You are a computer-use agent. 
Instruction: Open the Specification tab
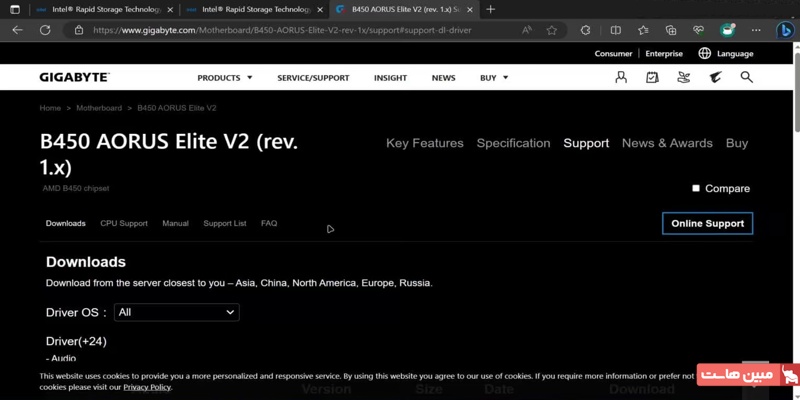tap(513, 143)
